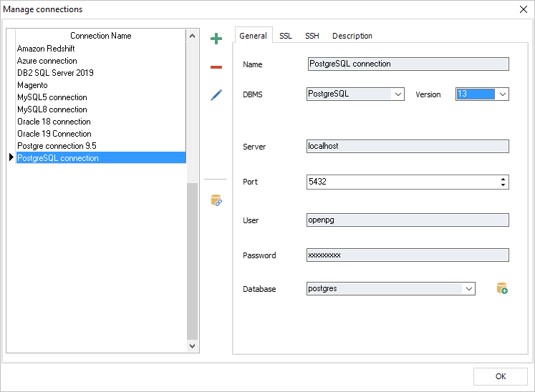This screenshot has width=535, height=392.
Task: Click the Connection Name column header
Action: (x=101, y=36)
